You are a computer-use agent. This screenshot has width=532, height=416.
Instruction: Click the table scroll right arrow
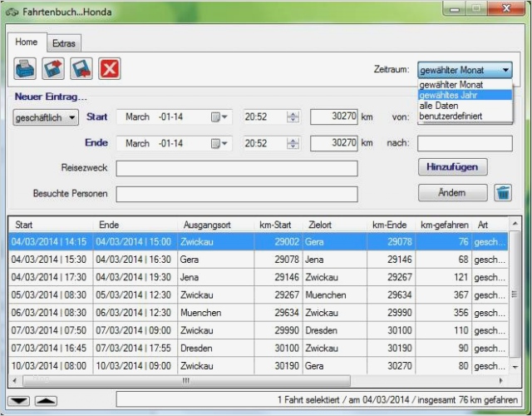click(x=501, y=381)
